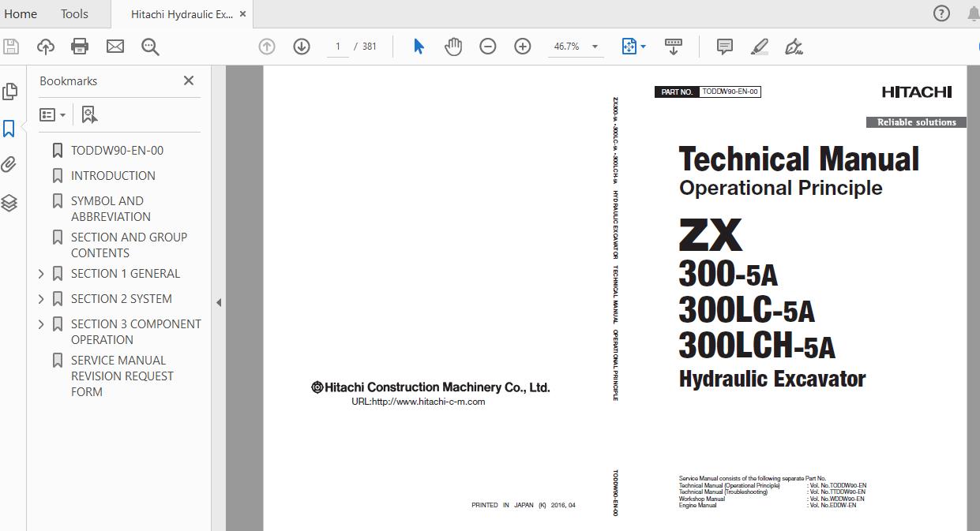
Task: Click the HITACHI logo text
Action: coord(917,92)
